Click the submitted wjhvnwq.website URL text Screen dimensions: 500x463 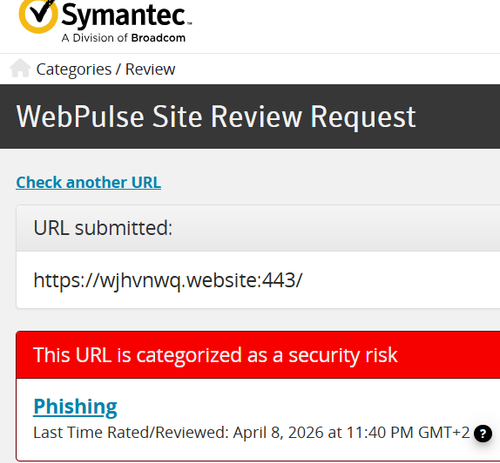(x=168, y=280)
